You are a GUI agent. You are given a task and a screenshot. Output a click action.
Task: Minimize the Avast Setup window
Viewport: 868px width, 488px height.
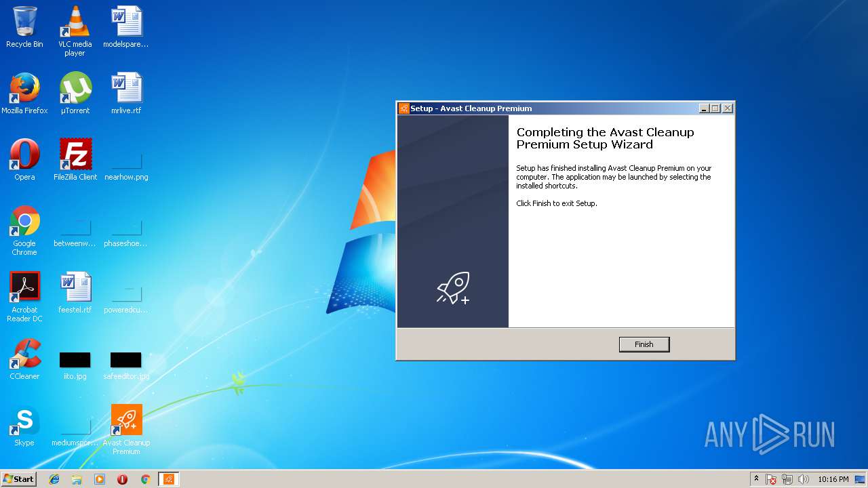point(704,108)
